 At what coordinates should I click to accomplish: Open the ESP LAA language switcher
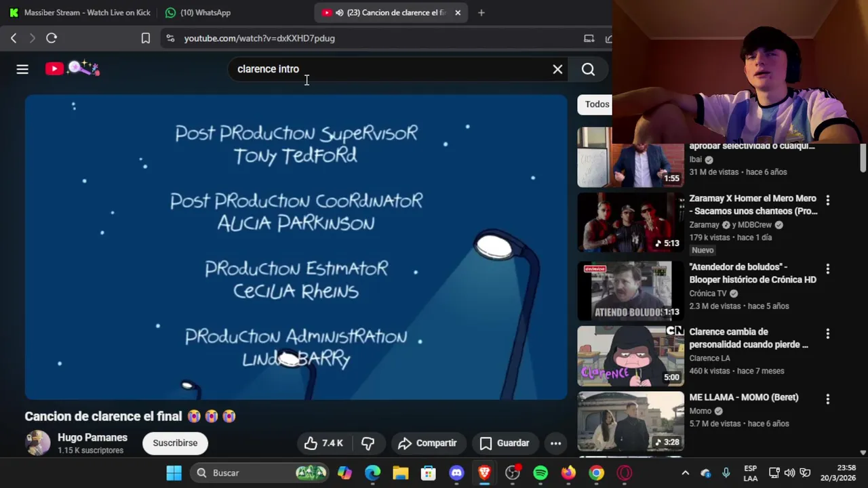751,473
